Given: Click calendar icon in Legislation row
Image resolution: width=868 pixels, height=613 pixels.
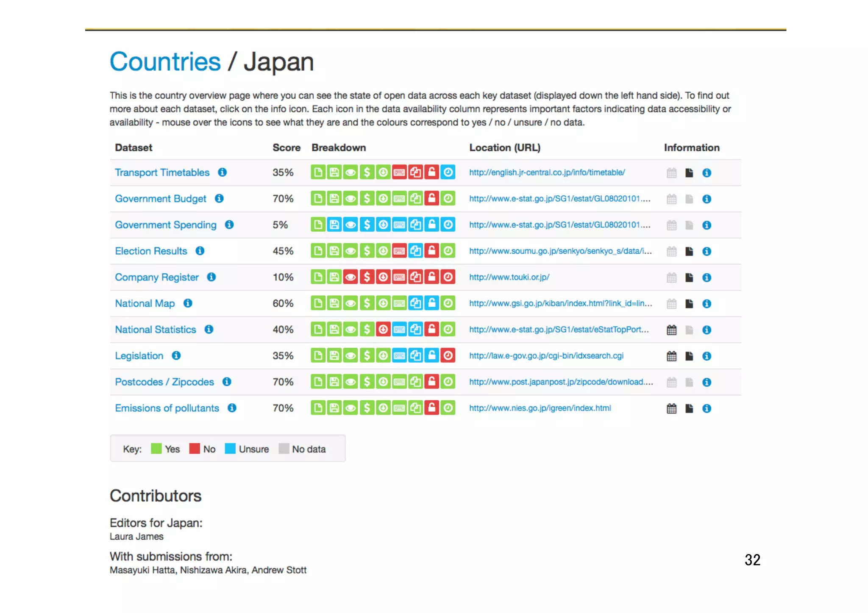Looking at the screenshot, I should [671, 356].
